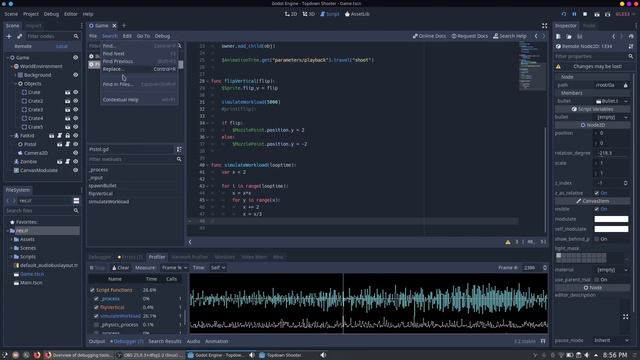Click the distraction-free mode icon
640x360 pixels.
click(x=544, y=26)
